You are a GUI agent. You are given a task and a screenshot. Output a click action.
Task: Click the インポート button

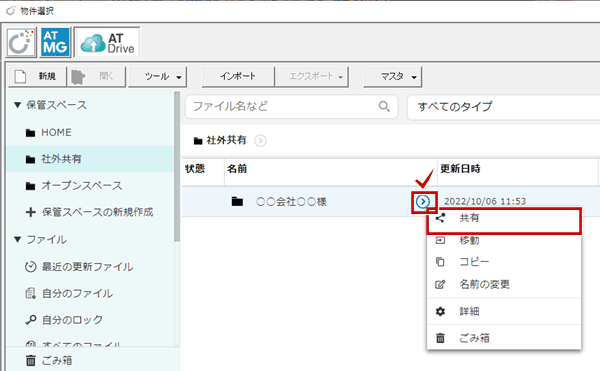pos(238,76)
